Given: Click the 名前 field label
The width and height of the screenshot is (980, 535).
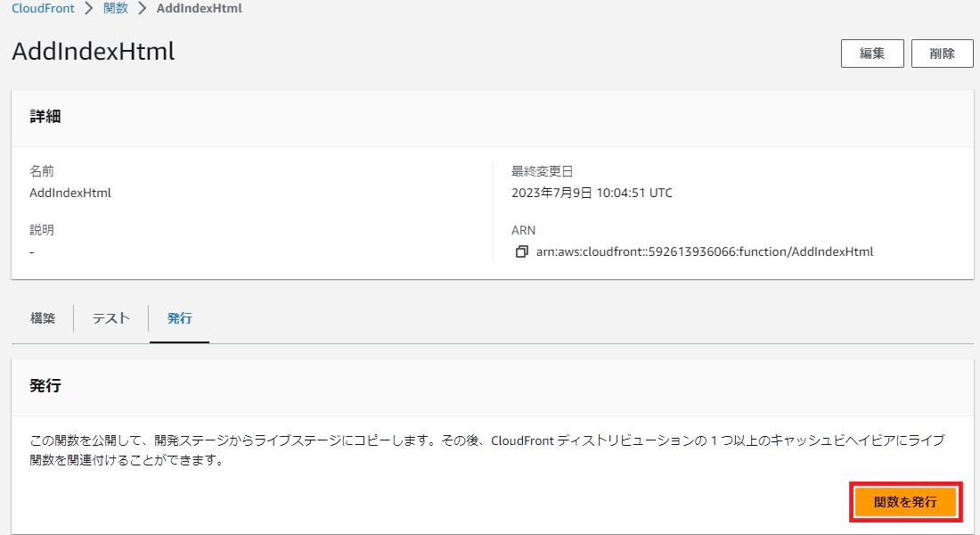Looking at the screenshot, I should [x=42, y=171].
